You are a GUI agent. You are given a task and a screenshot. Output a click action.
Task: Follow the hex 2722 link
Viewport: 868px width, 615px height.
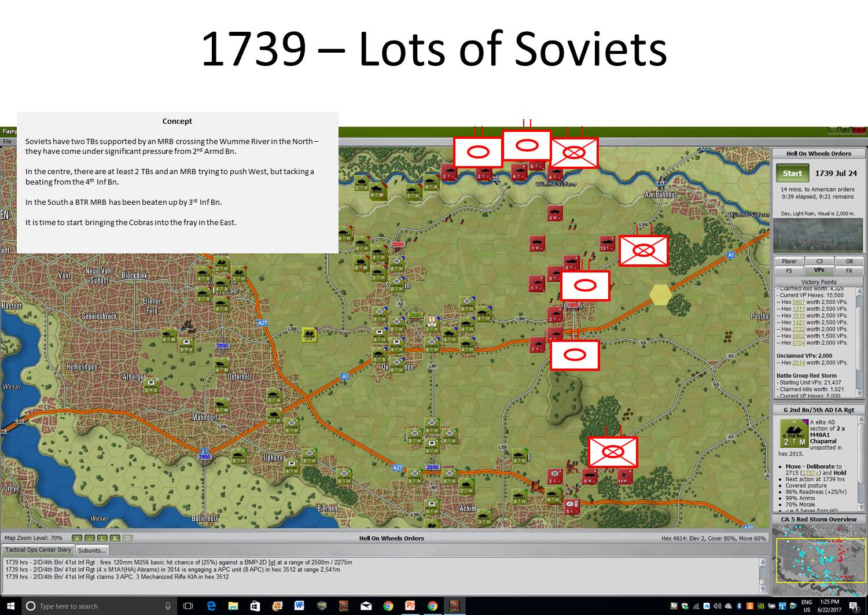point(799,329)
